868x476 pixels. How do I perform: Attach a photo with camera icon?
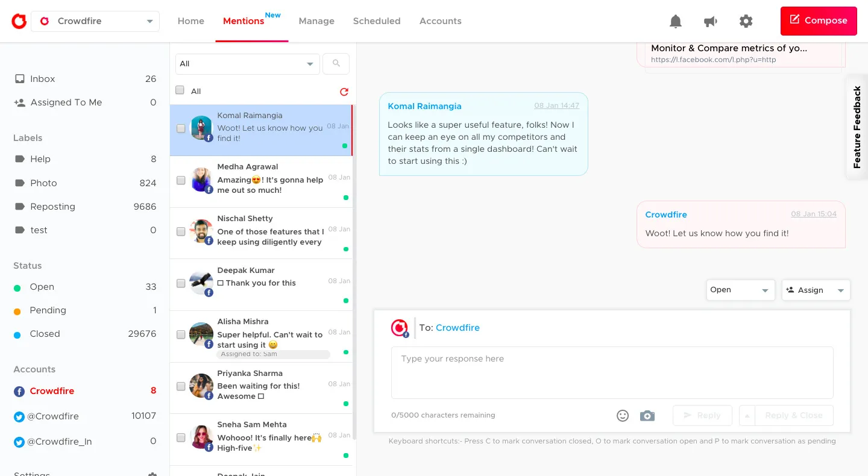click(x=647, y=416)
